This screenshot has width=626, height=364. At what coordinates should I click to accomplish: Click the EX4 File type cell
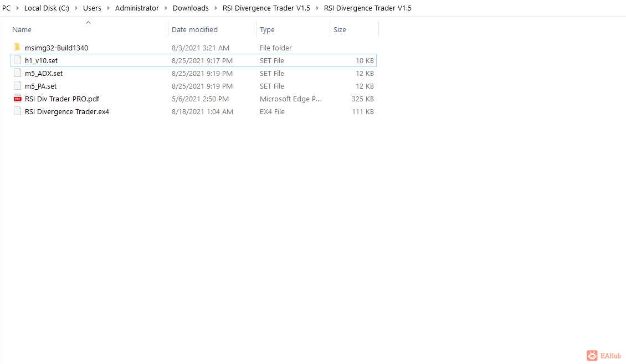click(272, 112)
